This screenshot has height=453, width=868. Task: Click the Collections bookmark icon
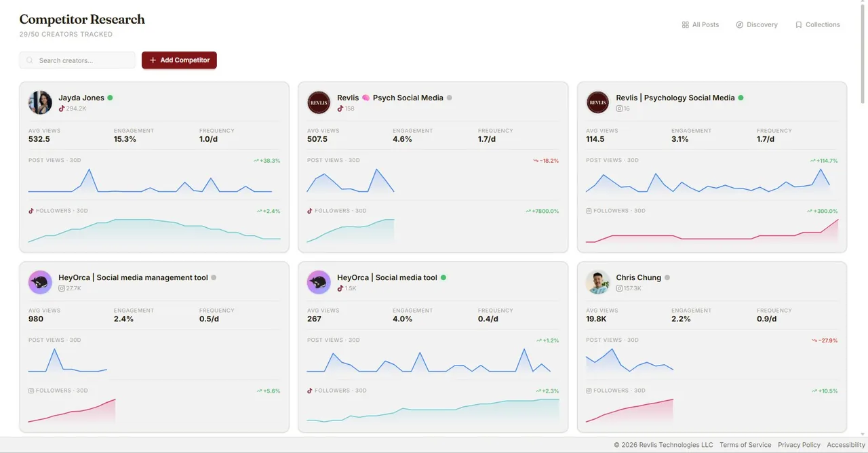tap(798, 24)
